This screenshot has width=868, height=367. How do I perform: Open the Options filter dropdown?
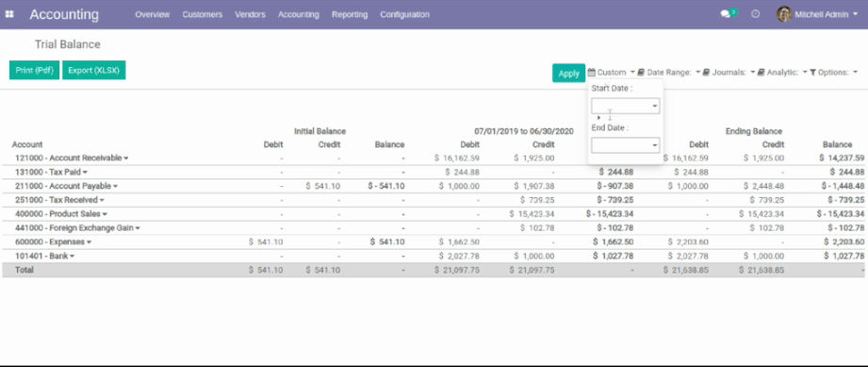(833, 72)
